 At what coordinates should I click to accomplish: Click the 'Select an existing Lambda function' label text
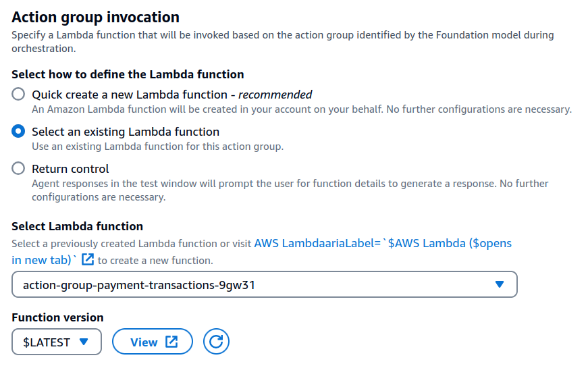click(126, 132)
